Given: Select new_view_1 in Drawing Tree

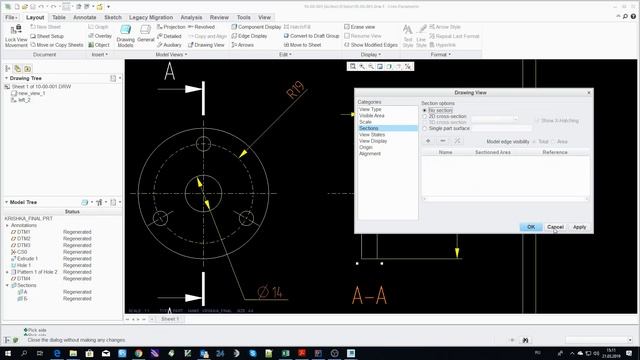Looking at the screenshot, I should click(31, 93).
